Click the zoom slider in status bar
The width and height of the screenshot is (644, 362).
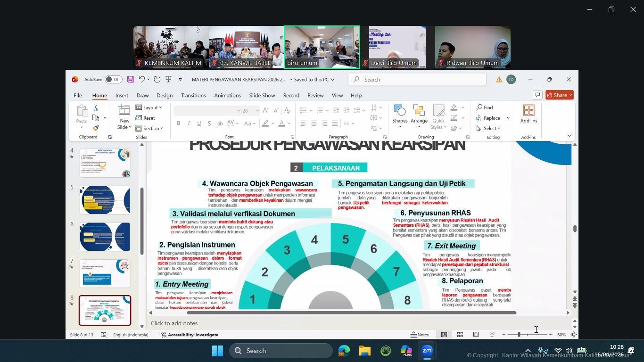tap(519, 335)
